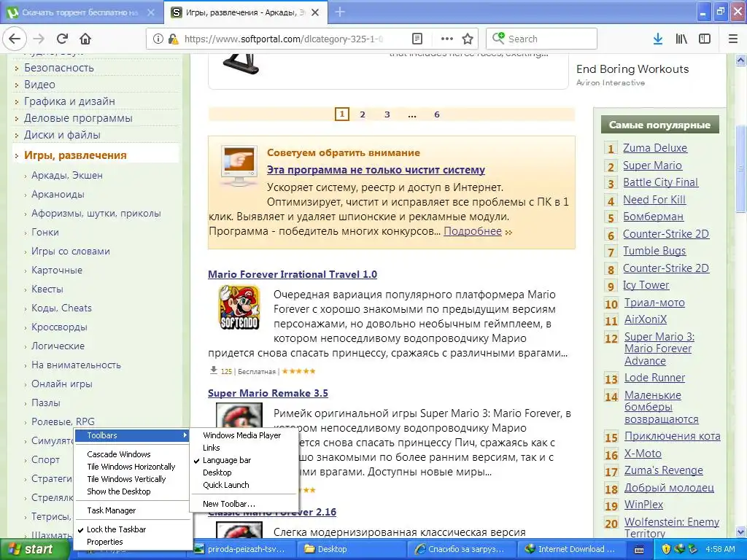
Task: Open the library bookshelf icon
Action: pos(681,39)
